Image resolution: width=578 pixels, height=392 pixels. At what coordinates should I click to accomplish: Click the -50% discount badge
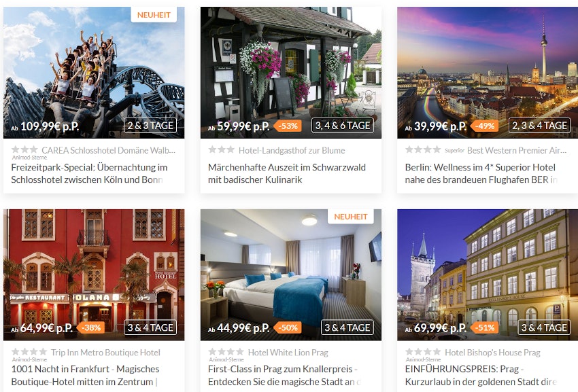tap(288, 327)
